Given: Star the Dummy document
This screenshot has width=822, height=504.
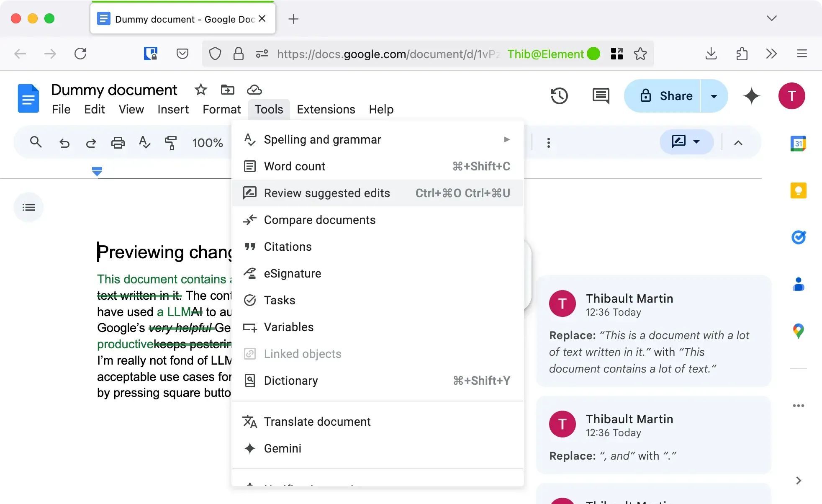Looking at the screenshot, I should (200, 90).
